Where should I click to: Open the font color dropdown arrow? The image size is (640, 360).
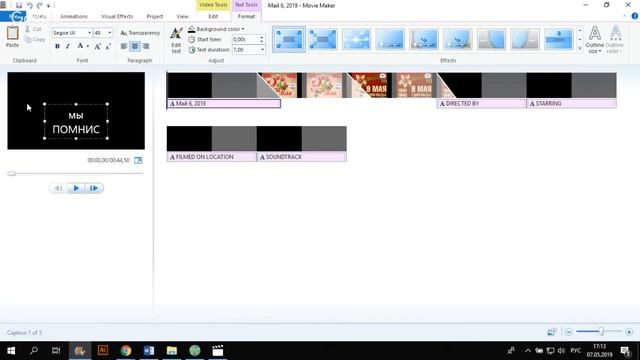(x=88, y=46)
